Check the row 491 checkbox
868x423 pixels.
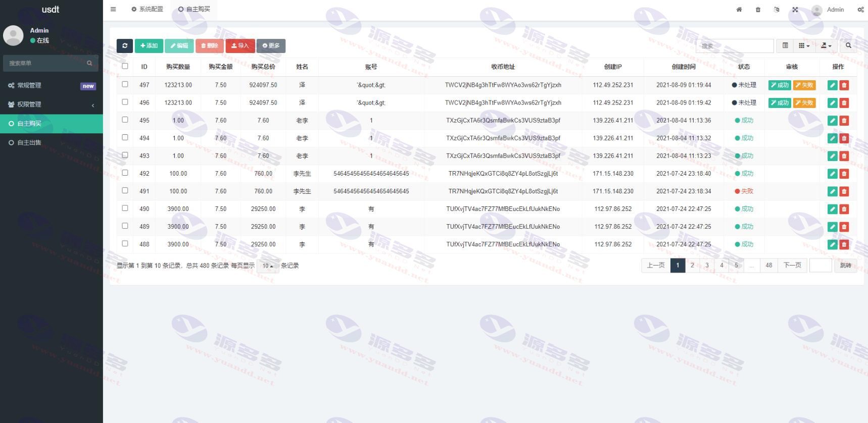tap(125, 190)
